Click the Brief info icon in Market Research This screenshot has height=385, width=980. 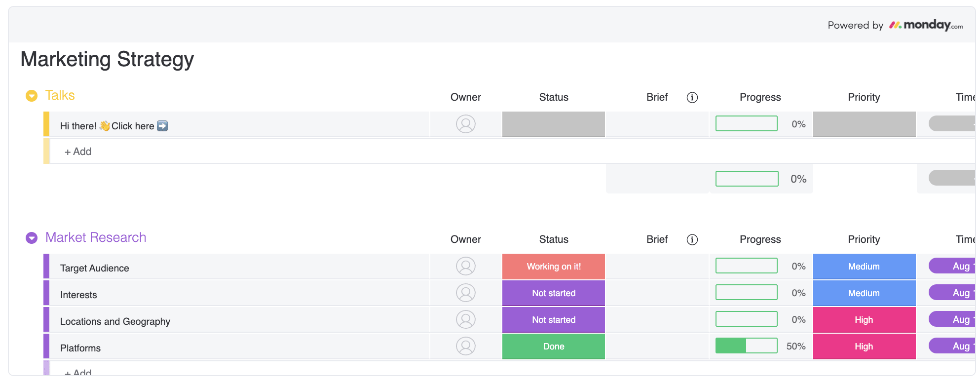click(x=692, y=239)
